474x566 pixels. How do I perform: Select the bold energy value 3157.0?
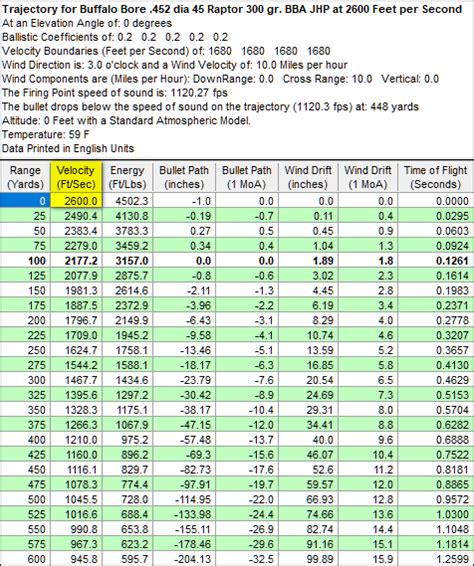click(127, 261)
